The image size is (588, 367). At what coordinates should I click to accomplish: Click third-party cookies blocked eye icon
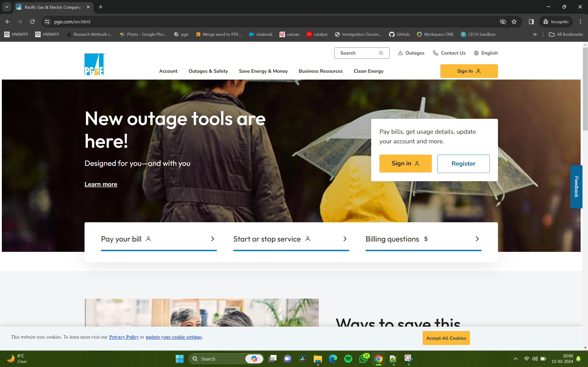coord(503,22)
